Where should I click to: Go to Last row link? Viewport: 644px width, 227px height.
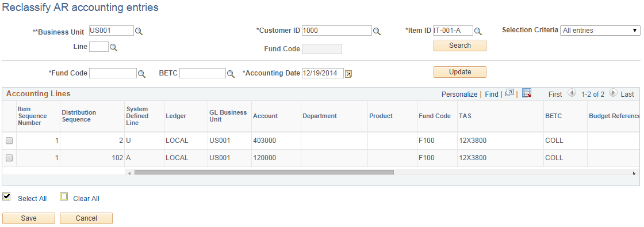tap(627, 94)
